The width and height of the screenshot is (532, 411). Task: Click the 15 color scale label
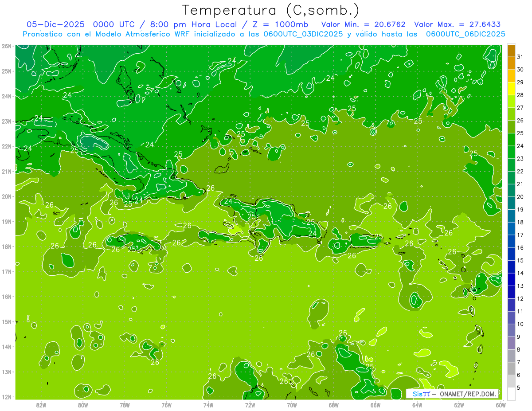click(520, 260)
